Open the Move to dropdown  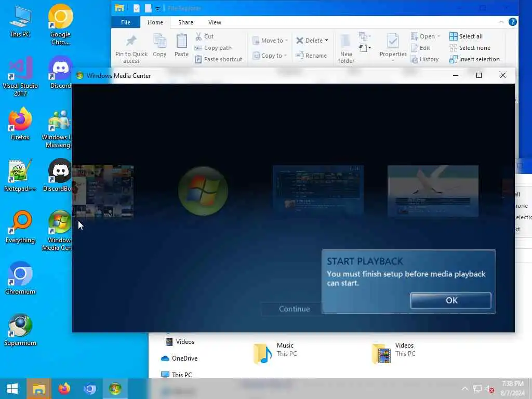(270, 41)
